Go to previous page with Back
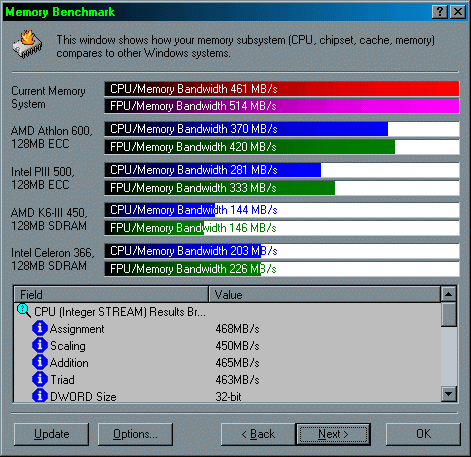The height and width of the screenshot is (457, 471). click(258, 434)
